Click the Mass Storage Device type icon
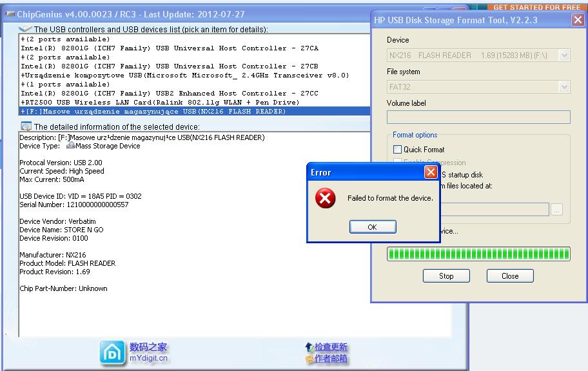The width and height of the screenshot is (588, 371). [70, 146]
